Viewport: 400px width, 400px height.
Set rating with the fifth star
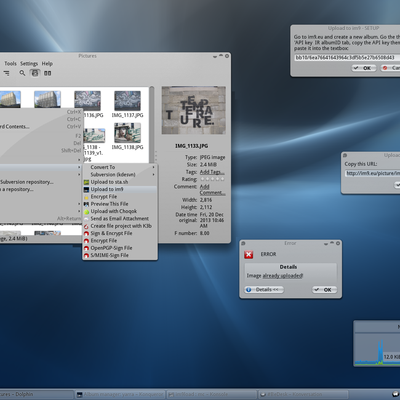(222, 179)
